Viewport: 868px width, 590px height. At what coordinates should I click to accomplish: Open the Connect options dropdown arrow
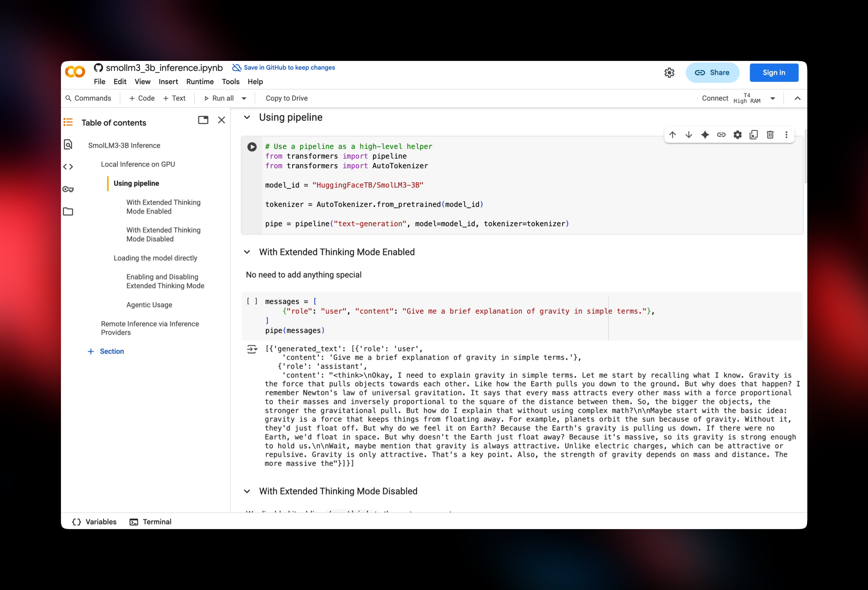pos(773,99)
